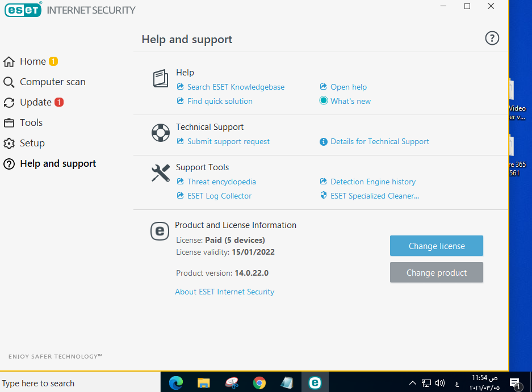Image resolution: width=532 pixels, height=392 pixels.
Task: Go to Home in sidebar
Action: pyautogui.click(x=33, y=61)
